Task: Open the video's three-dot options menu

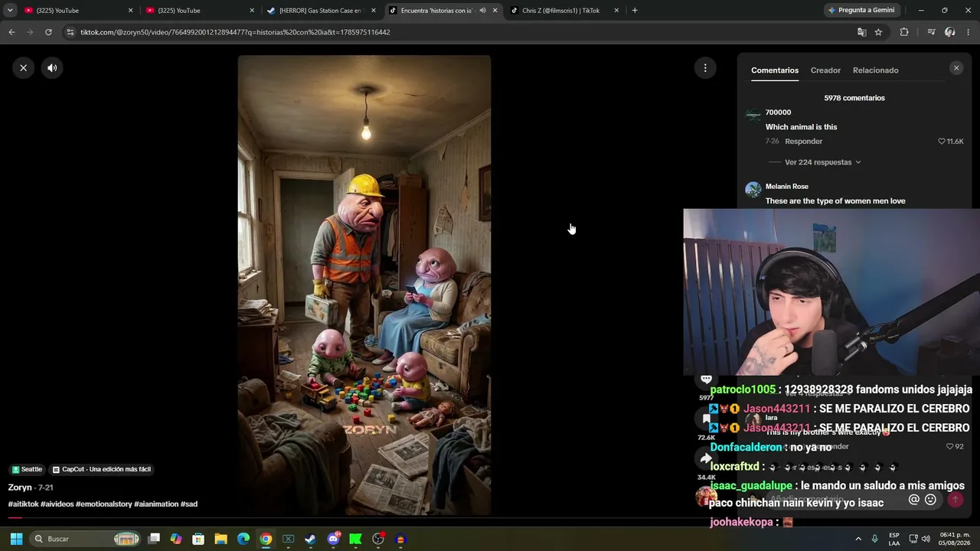Action: coord(705,68)
